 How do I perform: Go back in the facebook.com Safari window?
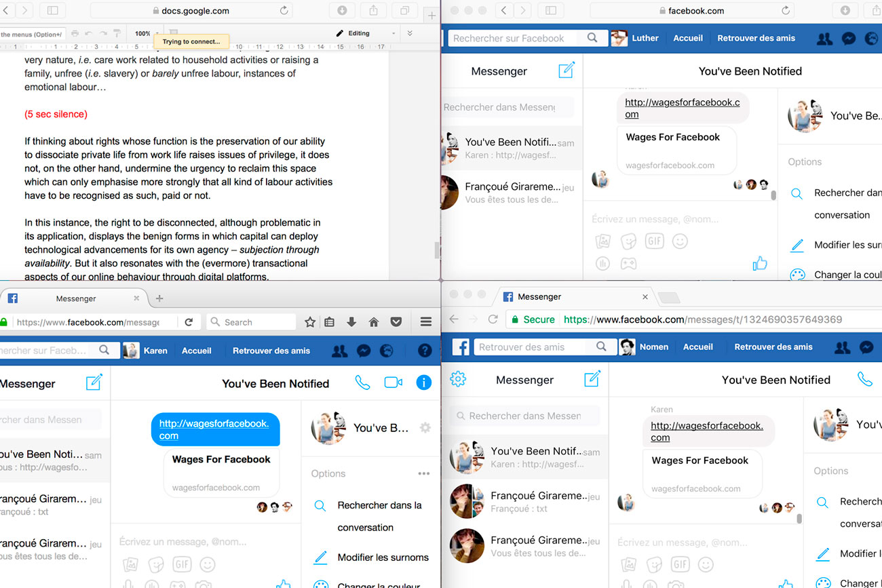click(x=503, y=10)
